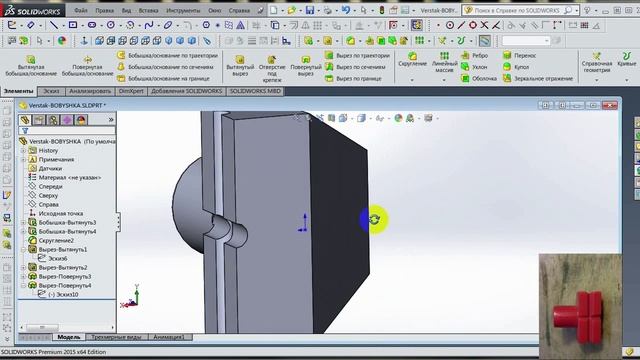Collapse Вырез-Повернуть4 feature node

click(x=23, y=285)
